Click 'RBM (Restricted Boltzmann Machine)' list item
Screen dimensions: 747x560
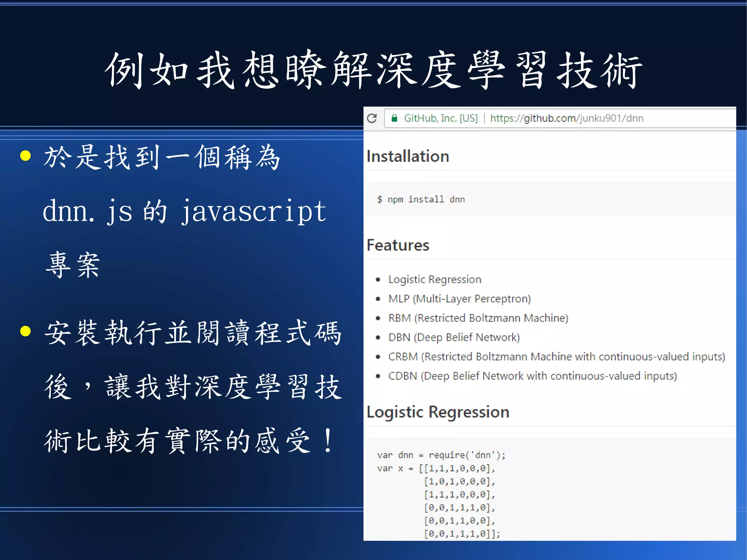click(478, 318)
